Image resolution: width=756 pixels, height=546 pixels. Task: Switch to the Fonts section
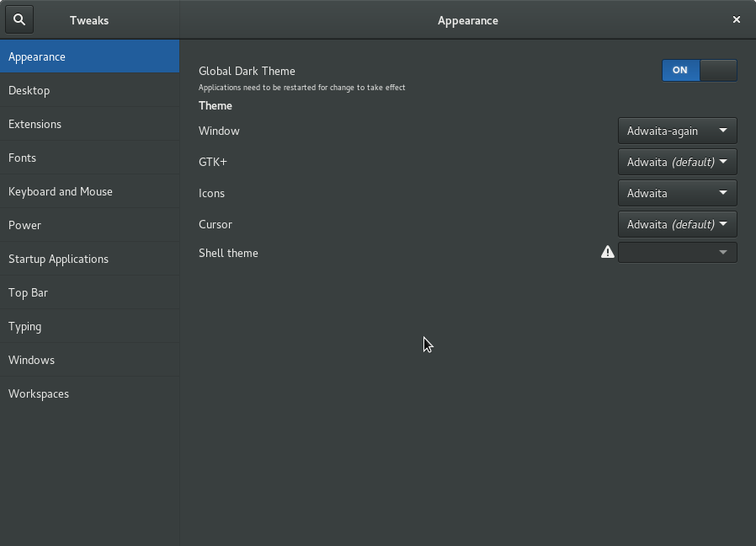pos(89,158)
